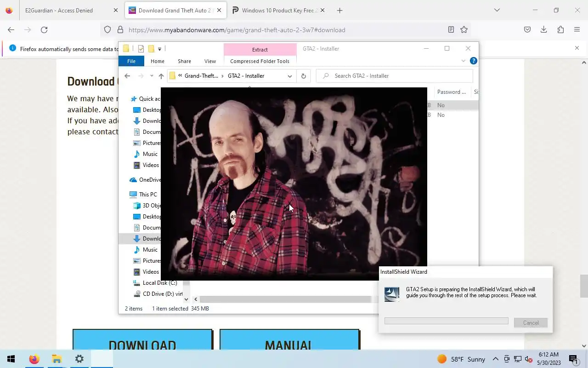The height and width of the screenshot is (368, 588).
Task: Click the network tray icon
Action: [517, 359]
